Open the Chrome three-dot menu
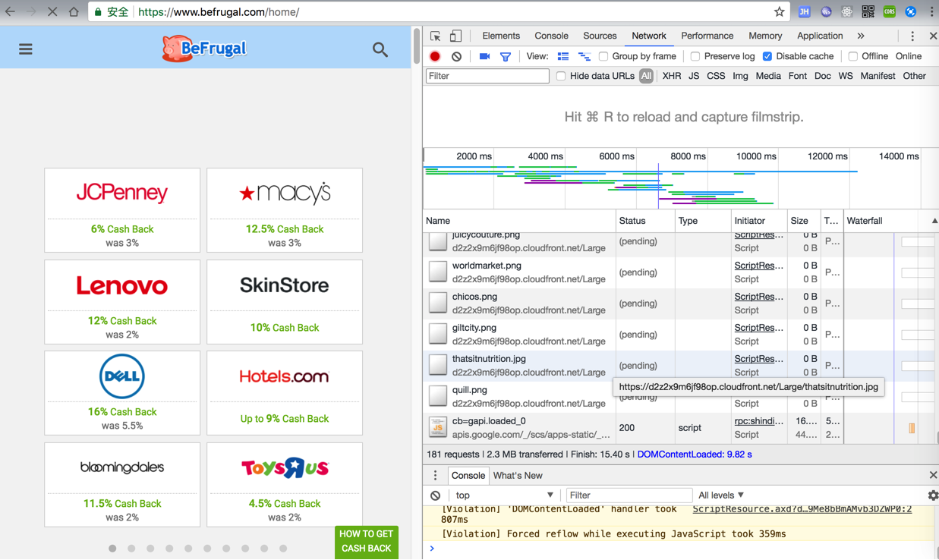 931,12
